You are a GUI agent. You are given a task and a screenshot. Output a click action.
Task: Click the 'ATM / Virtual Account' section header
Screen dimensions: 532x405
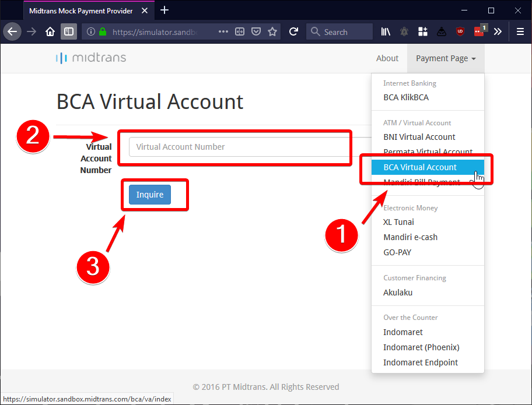point(417,123)
